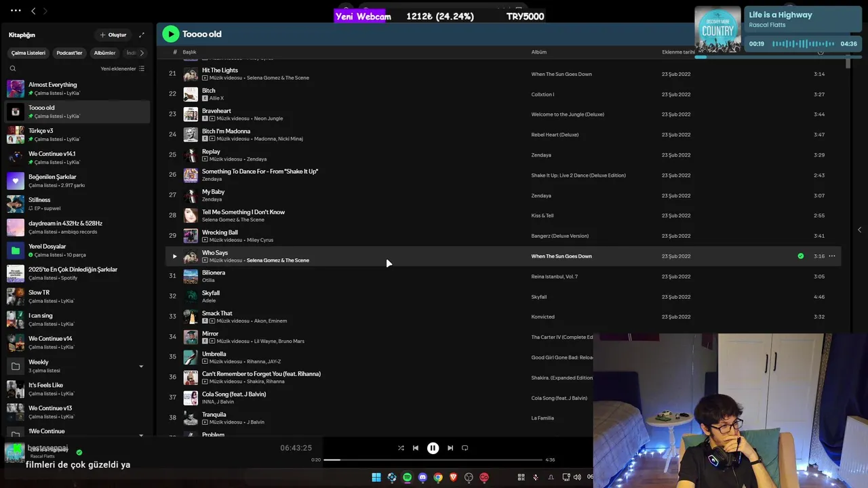Toggle the muted microphone tray icon
Image resolution: width=868 pixels, height=488 pixels.
tap(536, 477)
